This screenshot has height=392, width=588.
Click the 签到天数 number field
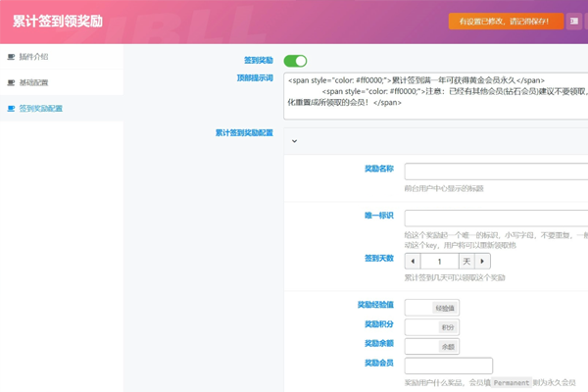[x=439, y=262]
